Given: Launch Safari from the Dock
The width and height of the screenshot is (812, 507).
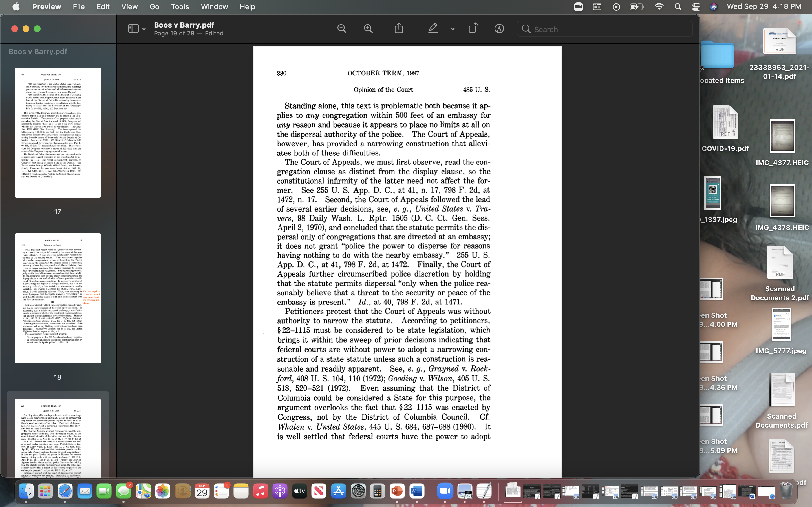Looking at the screenshot, I should click(65, 491).
